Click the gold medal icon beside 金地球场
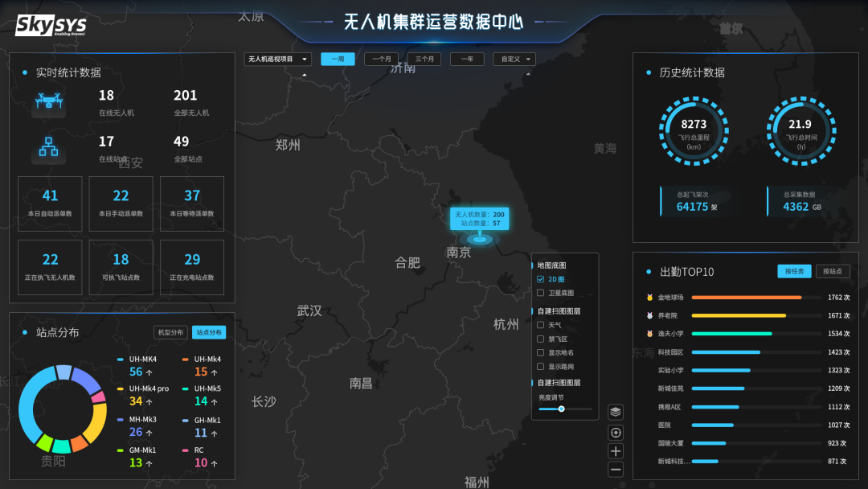868x489 pixels. tap(649, 298)
